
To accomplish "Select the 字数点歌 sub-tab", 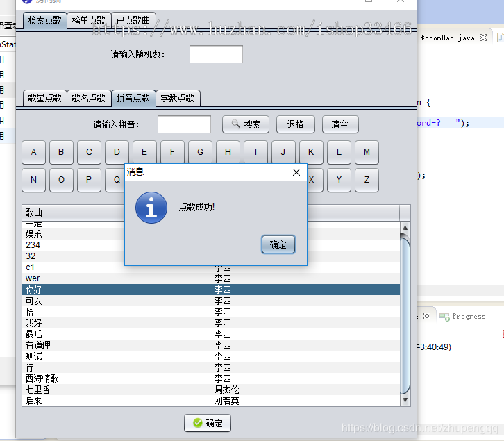I will [178, 98].
